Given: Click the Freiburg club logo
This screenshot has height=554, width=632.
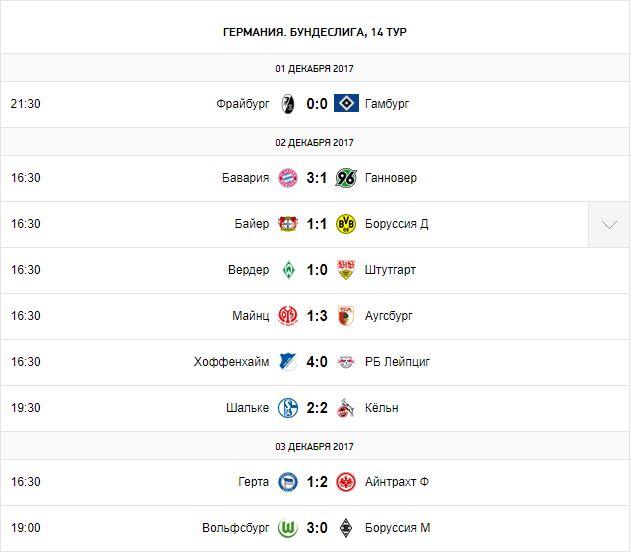Looking at the screenshot, I should click(x=287, y=104).
